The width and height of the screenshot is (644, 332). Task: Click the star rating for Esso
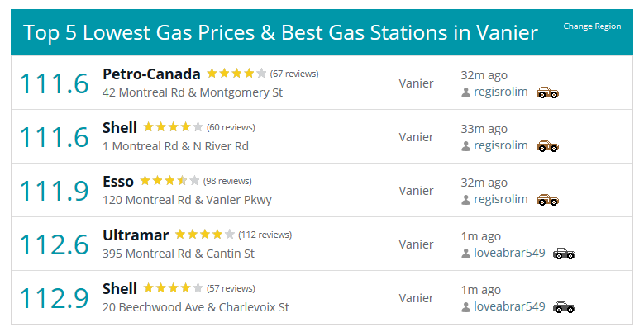[169, 181]
